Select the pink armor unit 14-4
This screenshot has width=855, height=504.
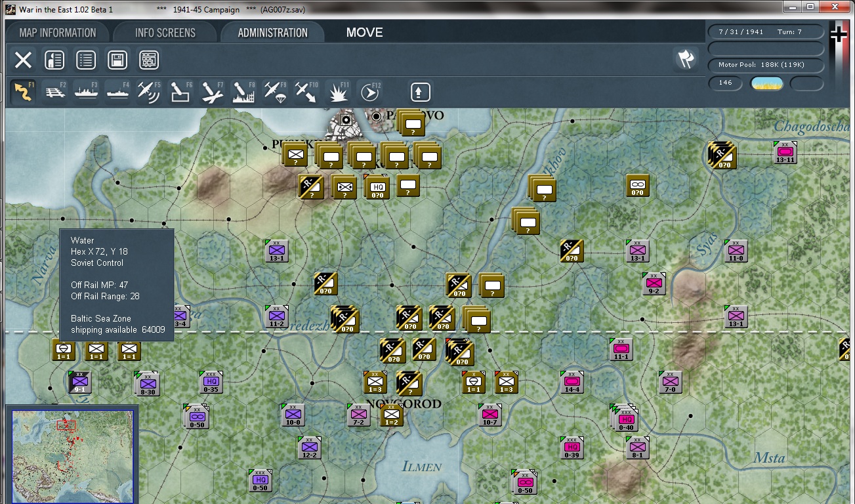coord(572,382)
